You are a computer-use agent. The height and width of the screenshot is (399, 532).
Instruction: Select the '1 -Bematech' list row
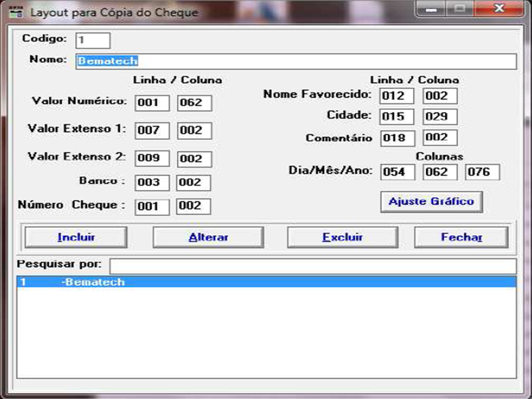(267, 282)
